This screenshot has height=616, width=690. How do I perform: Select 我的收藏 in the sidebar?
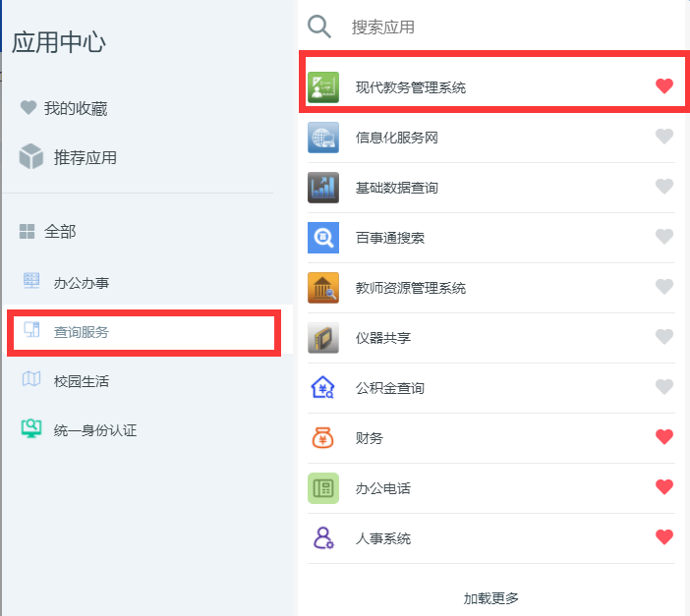[x=64, y=108]
